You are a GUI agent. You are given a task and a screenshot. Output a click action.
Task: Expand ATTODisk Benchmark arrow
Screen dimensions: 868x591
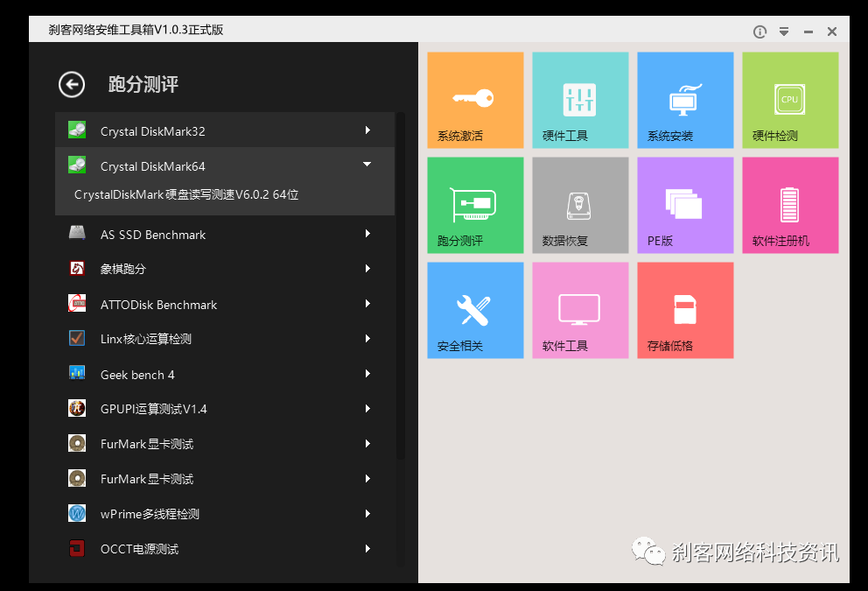pos(367,304)
